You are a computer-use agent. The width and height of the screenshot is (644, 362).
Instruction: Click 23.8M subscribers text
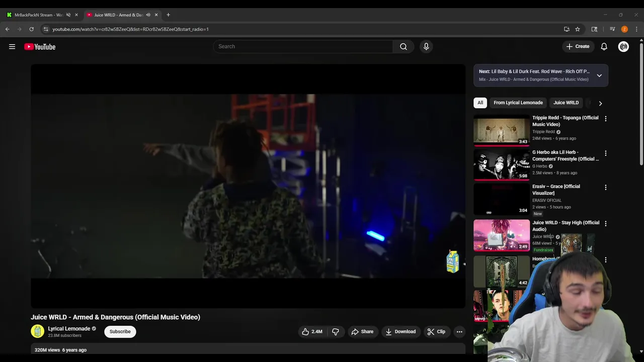pos(64,335)
